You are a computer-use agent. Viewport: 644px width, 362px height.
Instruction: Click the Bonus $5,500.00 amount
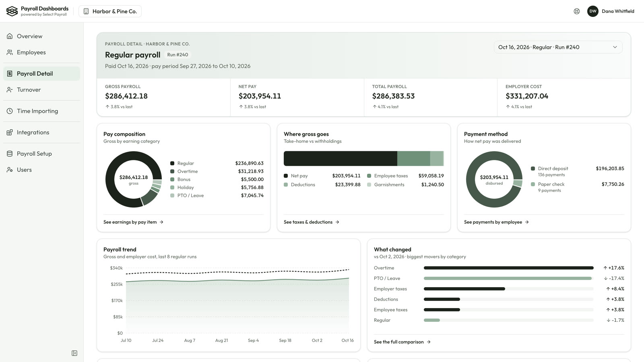click(x=252, y=179)
